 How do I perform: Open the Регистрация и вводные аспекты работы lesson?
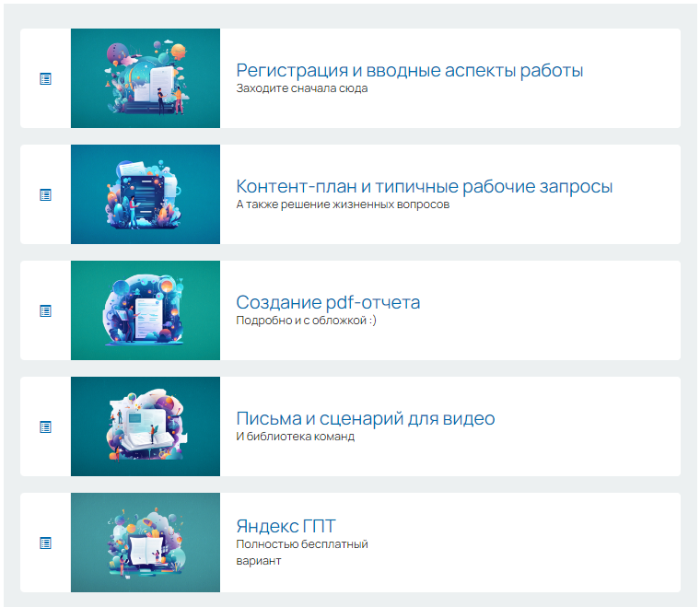click(409, 71)
